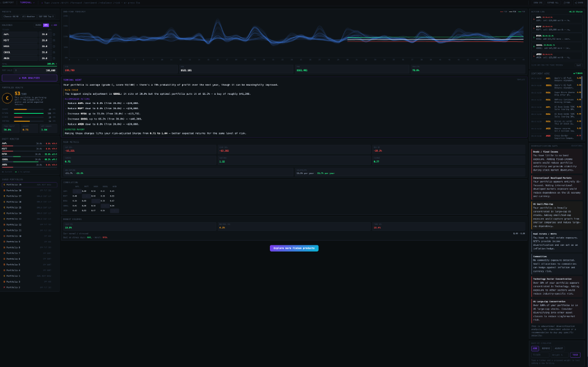Viewport: 588px width, 367px height.
Task: Click the sentiment wire scrollbar
Action: coord(582,86)
